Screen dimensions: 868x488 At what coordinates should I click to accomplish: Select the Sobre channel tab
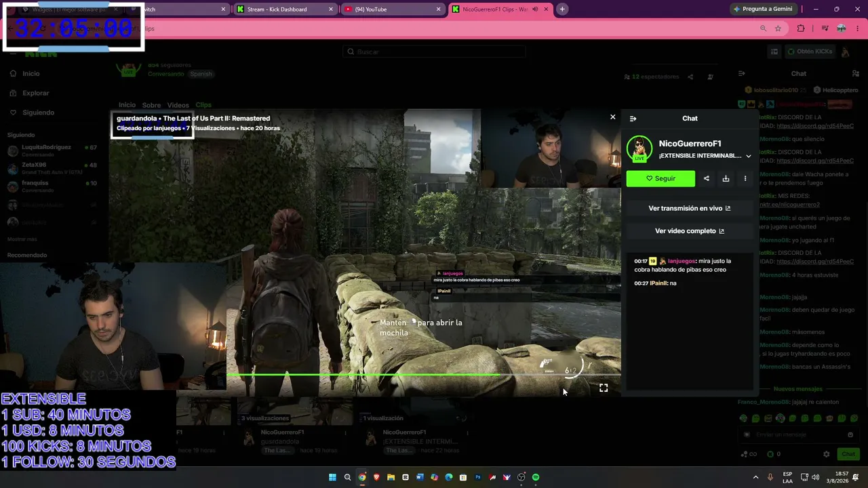pyautogui.click(x=151, y=105)
